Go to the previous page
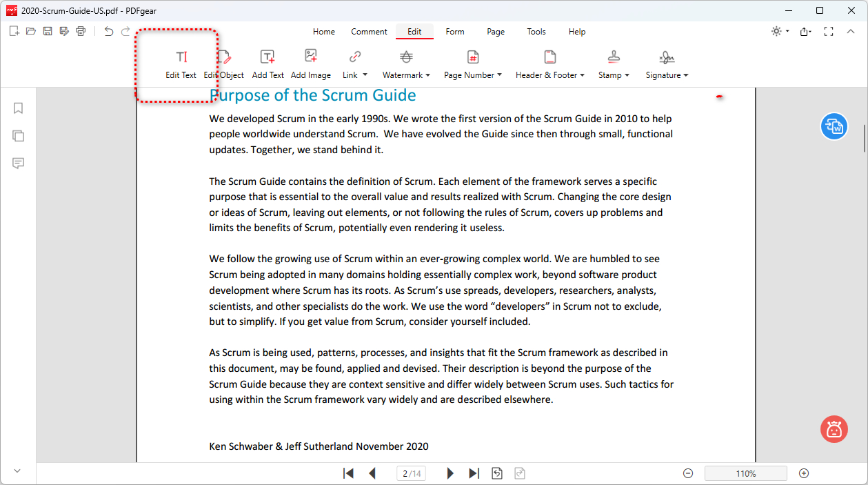The height and width of the screenshot is (485, 868). [372, 473]
